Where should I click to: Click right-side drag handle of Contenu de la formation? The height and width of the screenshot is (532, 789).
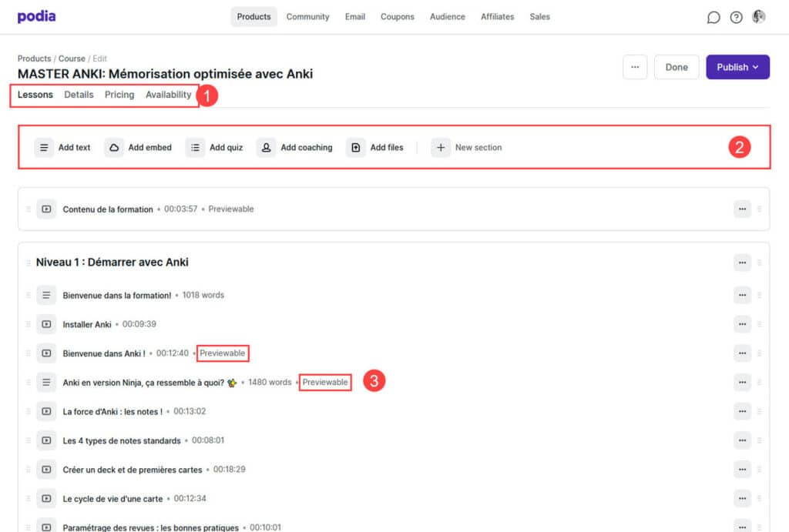tap(759, 209)
